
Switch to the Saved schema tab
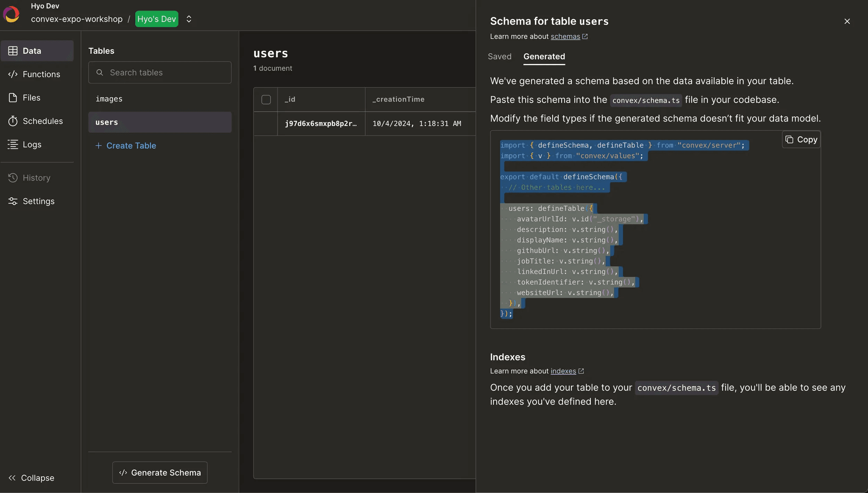tap(499, 56)
